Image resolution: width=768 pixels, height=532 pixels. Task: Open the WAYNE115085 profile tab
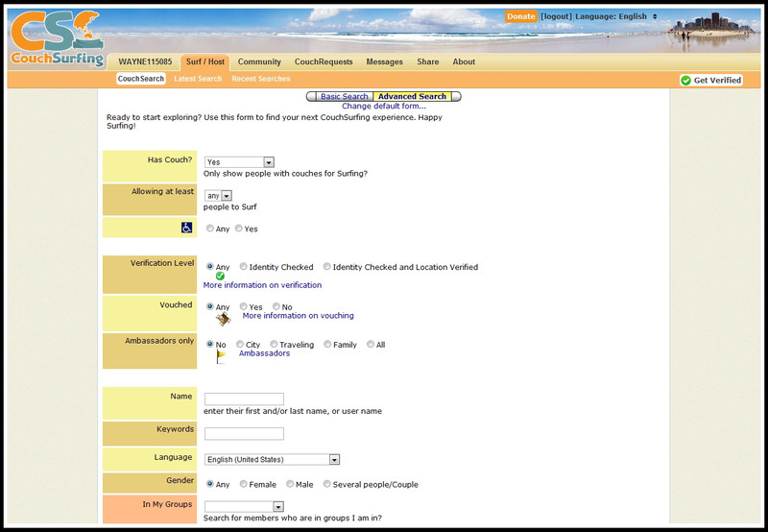(x=146, y=61)
